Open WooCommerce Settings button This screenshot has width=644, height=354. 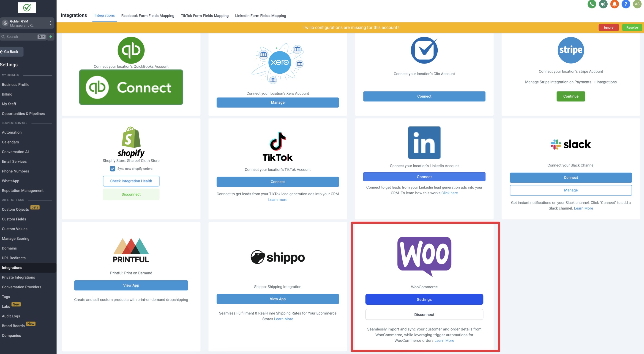[x=424, y=299]
